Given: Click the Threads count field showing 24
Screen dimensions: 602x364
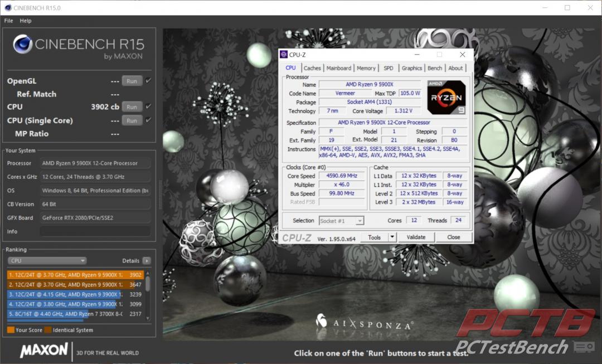Looking at the screenshot, I should (x=458, y=220).
